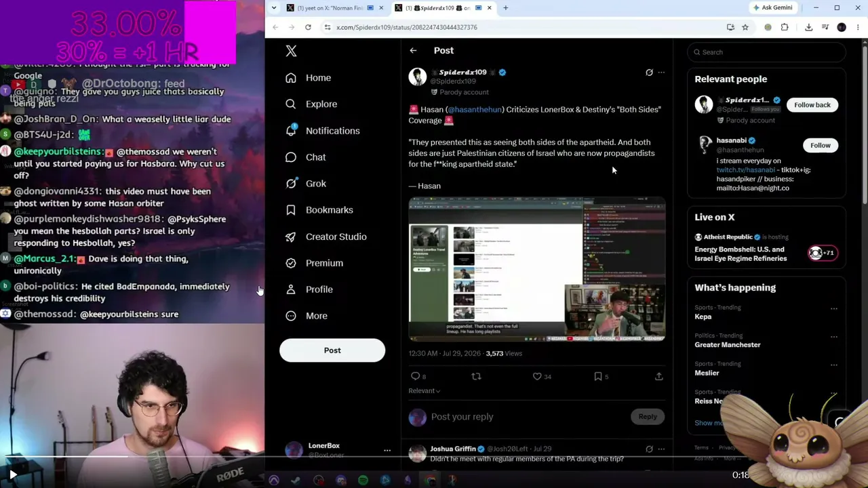Image resolution: width=868 pixels, height=488 pixels.
Task: Open Notifications in the sidebar
Action: (x=323, y=131)
